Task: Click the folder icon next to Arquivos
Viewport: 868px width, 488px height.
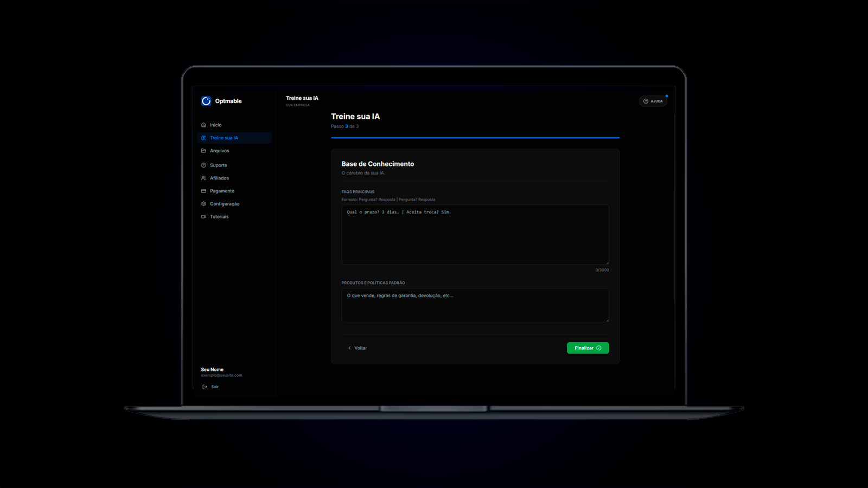Action: pos(203,151)
